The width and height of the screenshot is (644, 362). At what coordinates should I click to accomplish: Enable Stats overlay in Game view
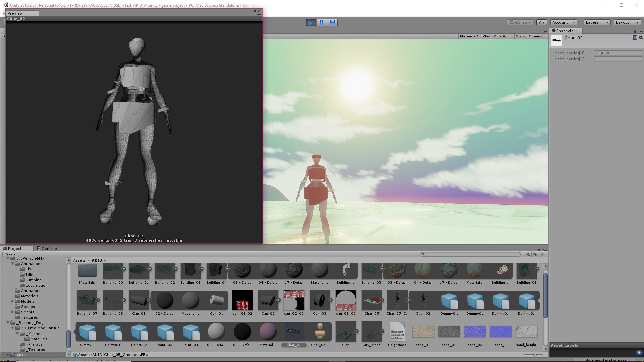pos(520,36)
